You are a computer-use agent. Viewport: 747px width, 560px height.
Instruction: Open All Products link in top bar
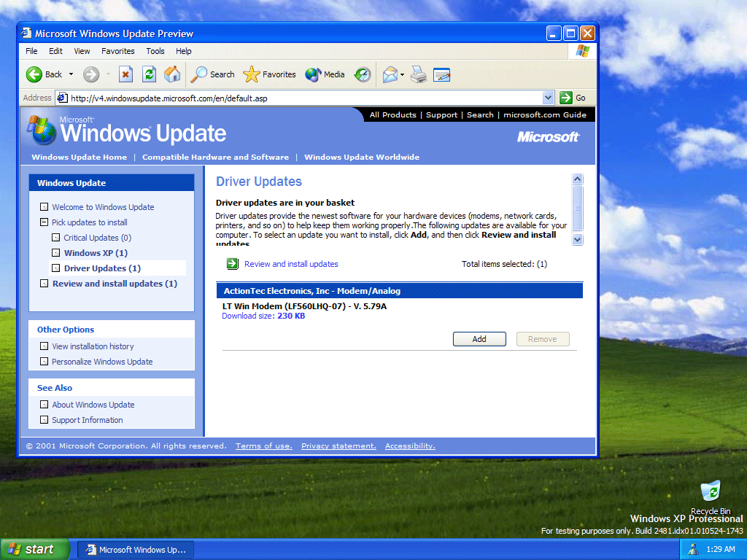[392, 114]
